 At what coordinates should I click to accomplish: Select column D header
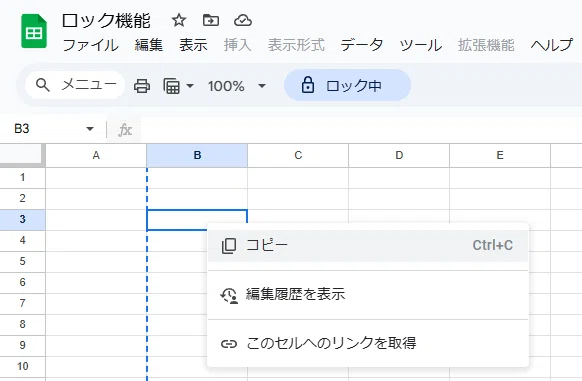click(399, 156)
